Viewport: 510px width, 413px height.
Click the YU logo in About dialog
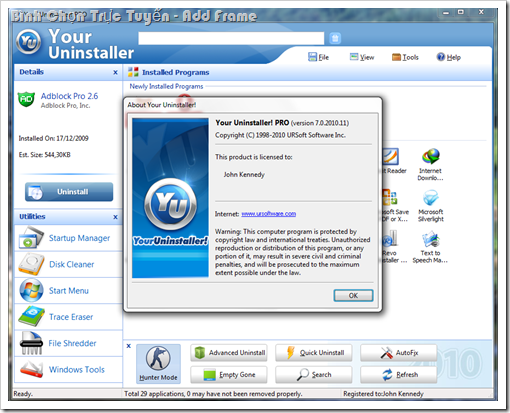click(171, 205)
